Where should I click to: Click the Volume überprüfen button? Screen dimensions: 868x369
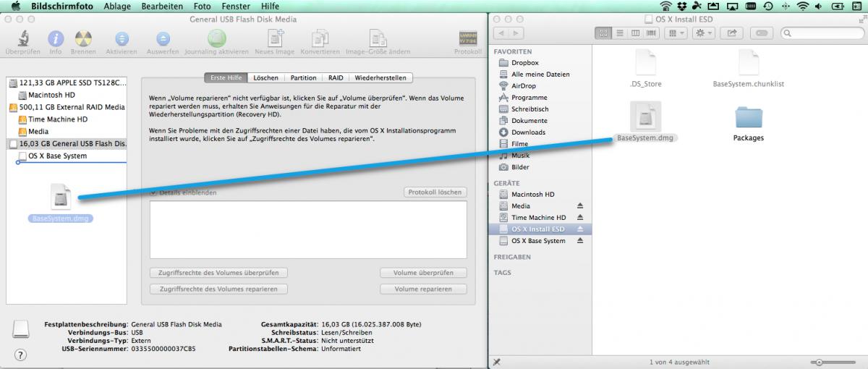pos(423,273)
